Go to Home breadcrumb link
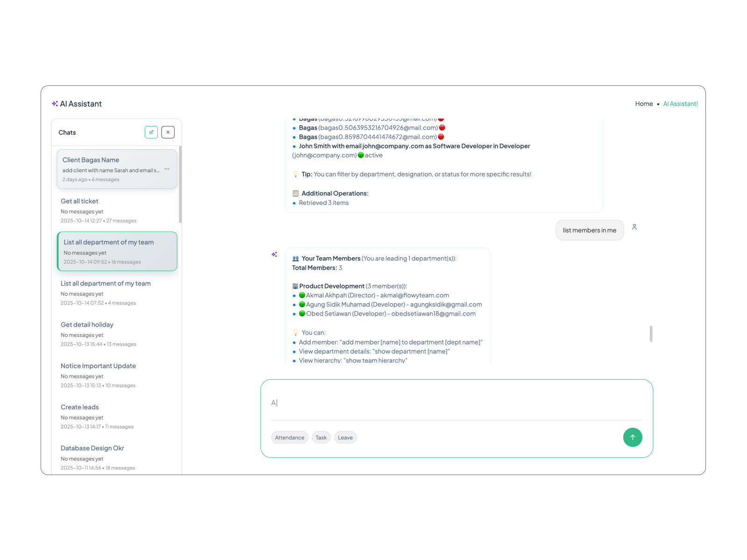The image size is (747, 560). [644, 104]
